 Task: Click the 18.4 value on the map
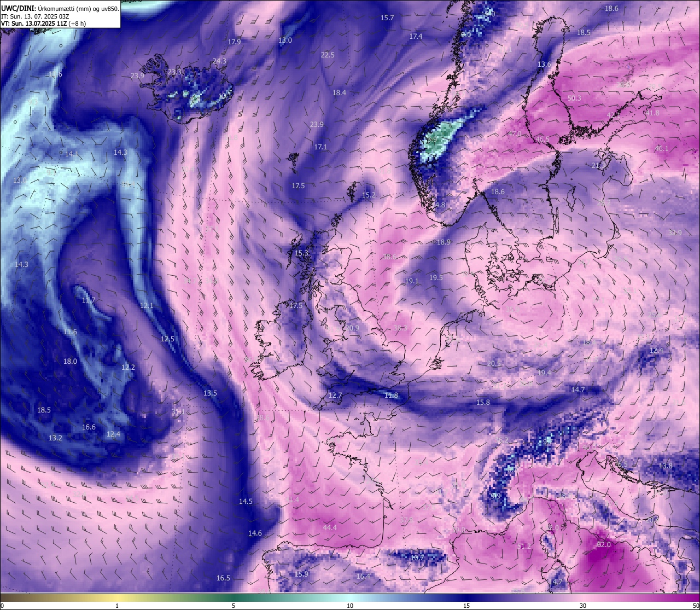click(x=340, y=93)
